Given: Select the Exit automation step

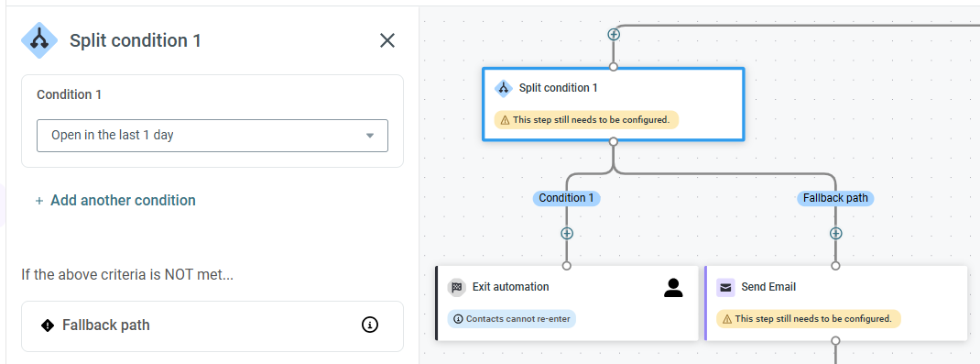Looking at the screenshot, I should (567, 303).
